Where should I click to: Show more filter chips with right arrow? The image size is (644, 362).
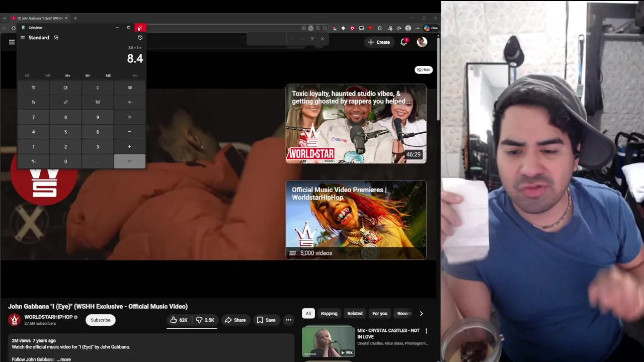[421, 313]
